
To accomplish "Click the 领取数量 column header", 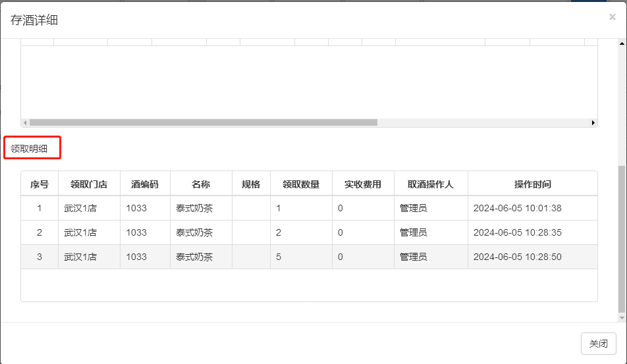I will (x=301, y=184).
